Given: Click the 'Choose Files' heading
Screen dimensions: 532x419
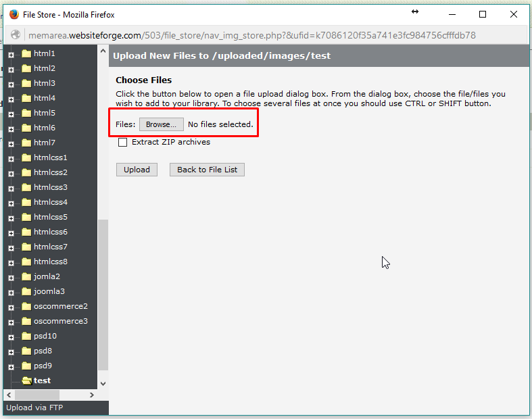Looking at the screenshot, I should tap(143, 80).
